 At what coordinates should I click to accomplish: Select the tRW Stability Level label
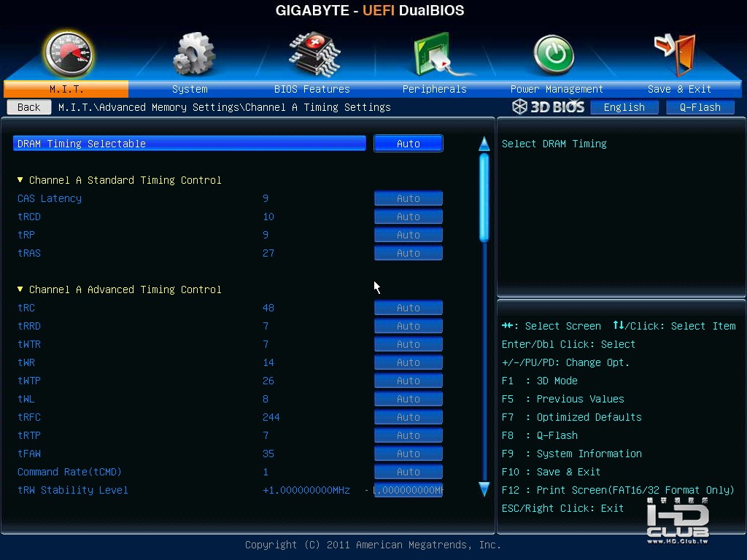(x=73, y=490)
